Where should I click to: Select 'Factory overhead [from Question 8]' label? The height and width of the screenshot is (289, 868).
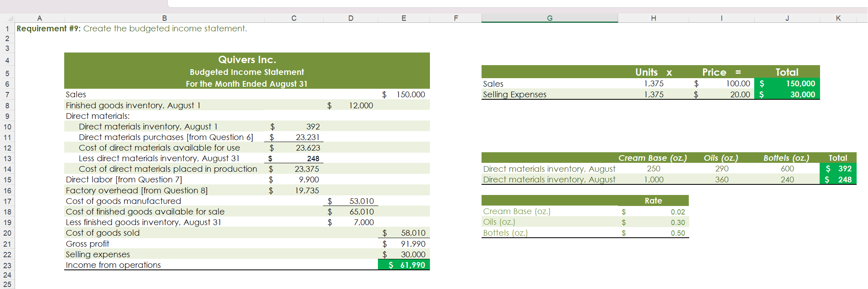click(x=137, y=190)
